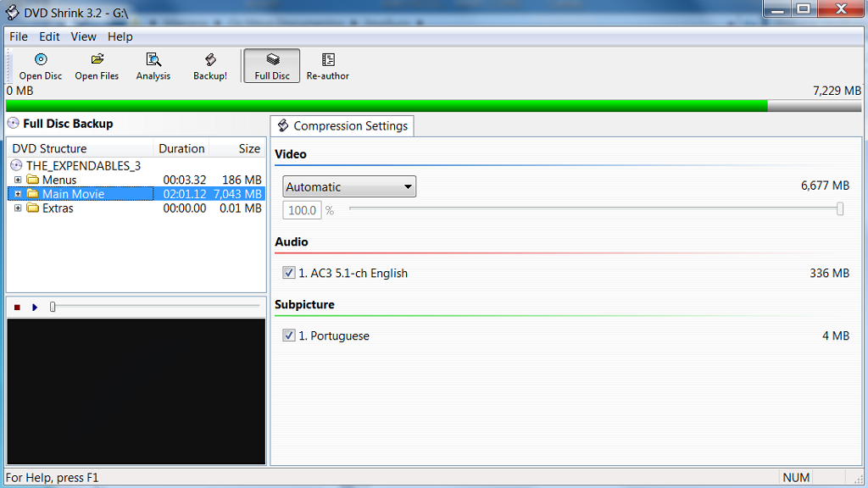
Task: Stop the preview playback
Action: [x=17, y=307]
